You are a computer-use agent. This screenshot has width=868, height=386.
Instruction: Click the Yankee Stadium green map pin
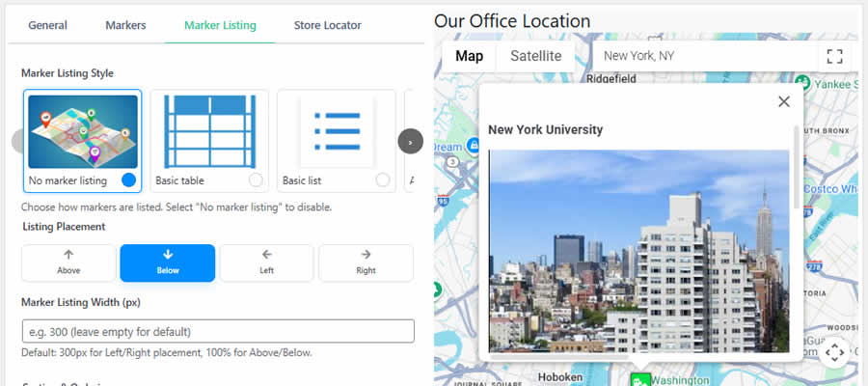click(802, 84)
